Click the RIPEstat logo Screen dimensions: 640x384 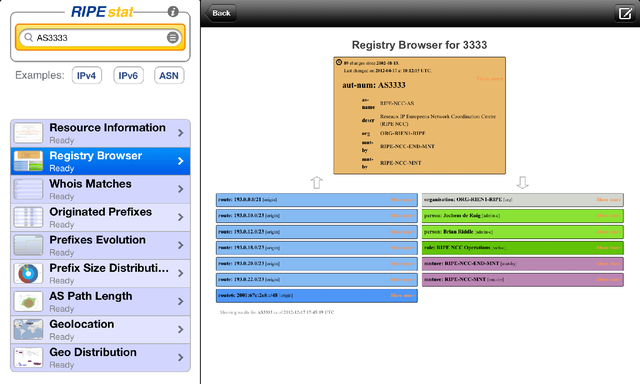coord(102,12)
